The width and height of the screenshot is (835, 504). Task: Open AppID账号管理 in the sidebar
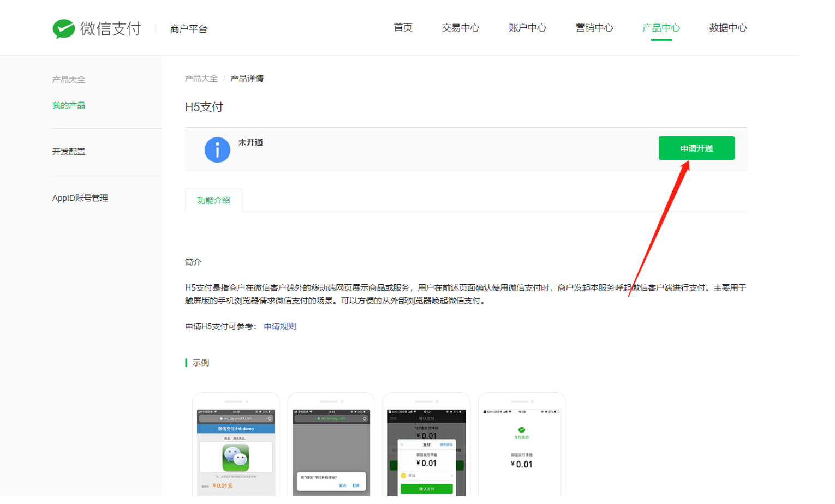click(x=80, y=198)
